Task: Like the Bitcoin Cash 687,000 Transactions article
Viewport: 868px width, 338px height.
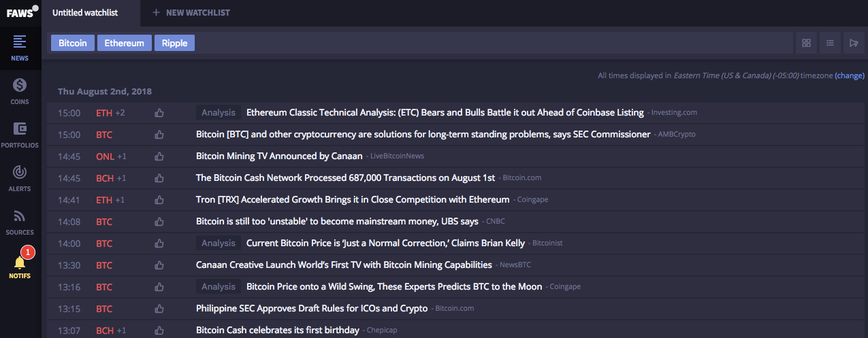Action: click(159, 178)
